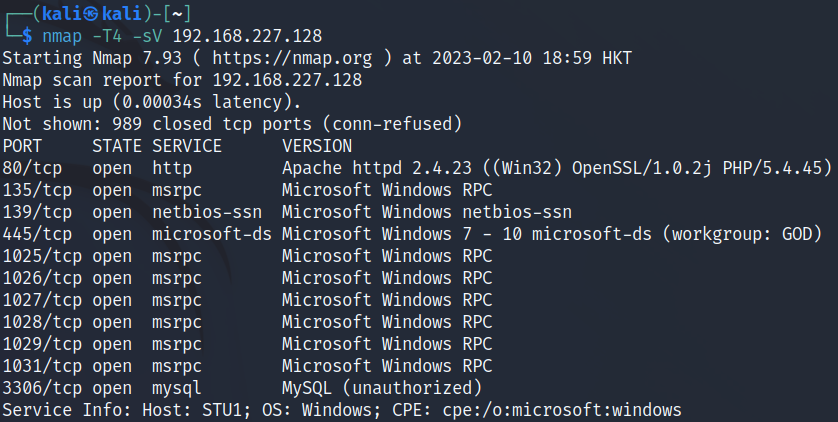Click the 3306/tcp port entry
Screen dimensions: 838x422
pos(42,388)
